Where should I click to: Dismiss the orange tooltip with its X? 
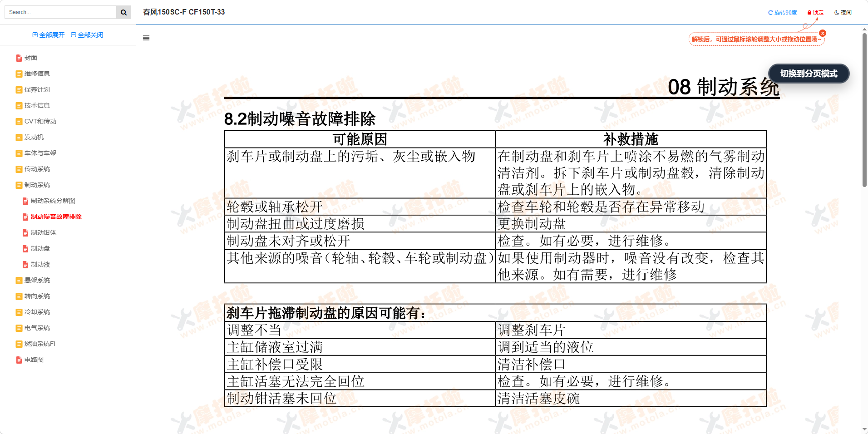(x=823, y=33)
